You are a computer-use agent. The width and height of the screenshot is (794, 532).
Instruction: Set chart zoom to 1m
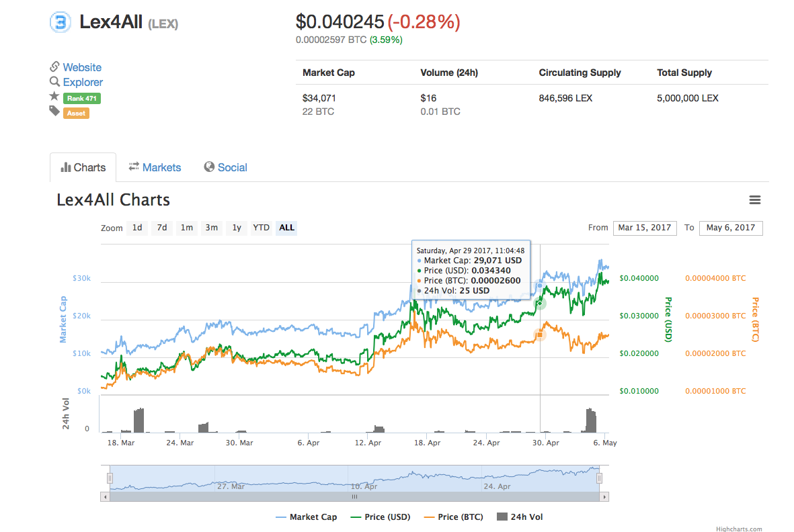tap(187, 228)
